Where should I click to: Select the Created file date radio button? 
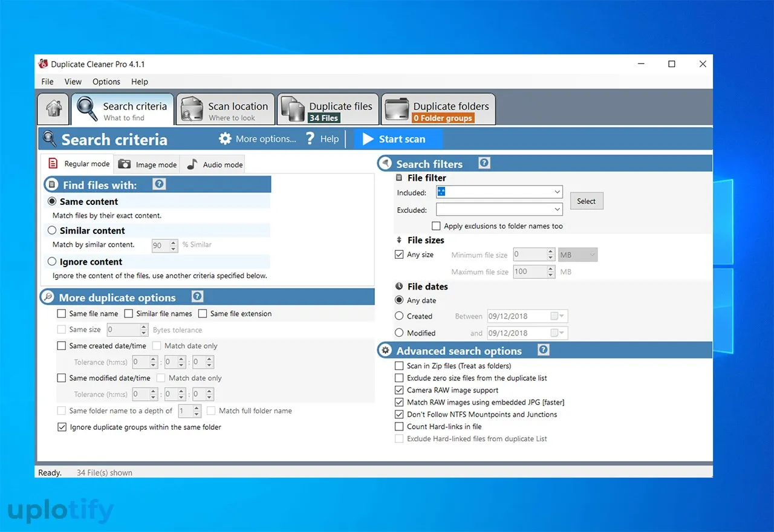pyautogui.click(x=399, y=316)
